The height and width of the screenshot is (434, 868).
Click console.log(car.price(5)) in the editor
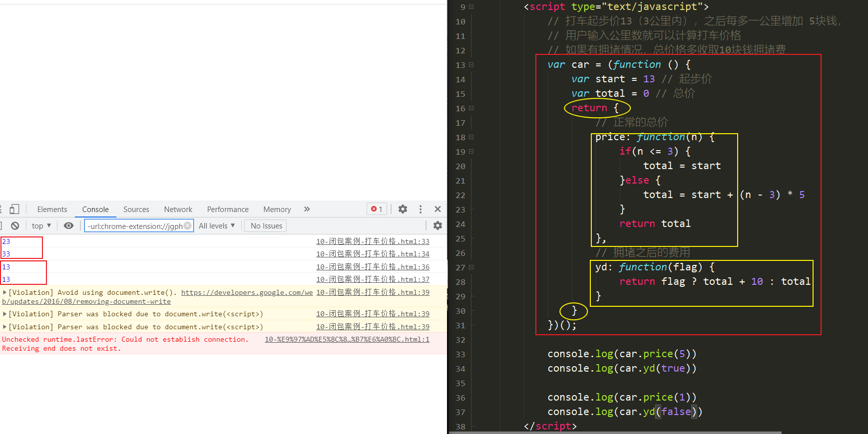(622, 354)
